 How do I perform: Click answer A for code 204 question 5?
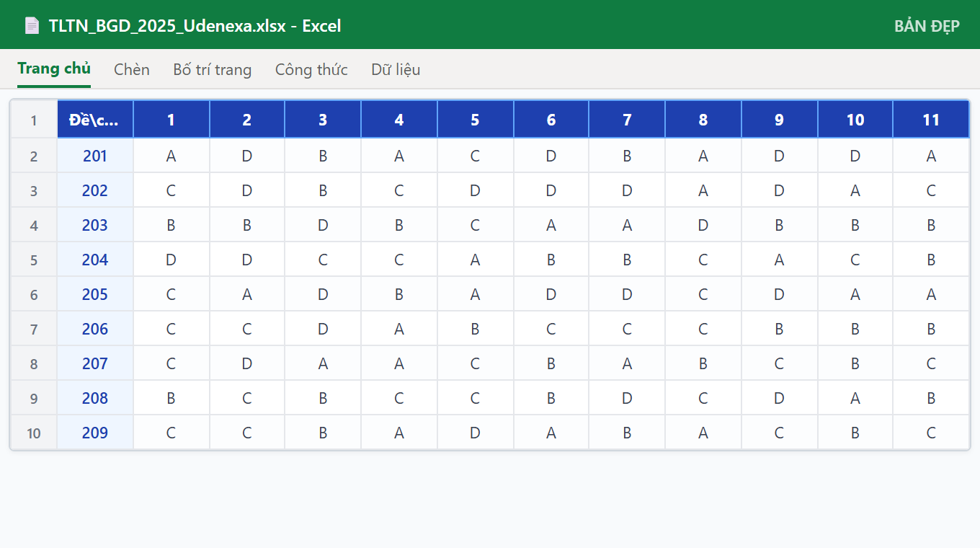476,260
